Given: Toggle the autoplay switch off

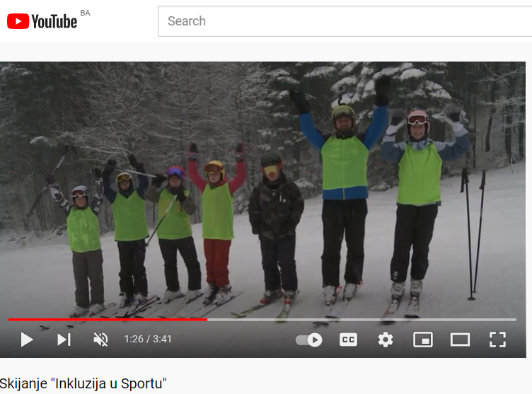Looking at the screenshot, I should [x=308, y=340].
